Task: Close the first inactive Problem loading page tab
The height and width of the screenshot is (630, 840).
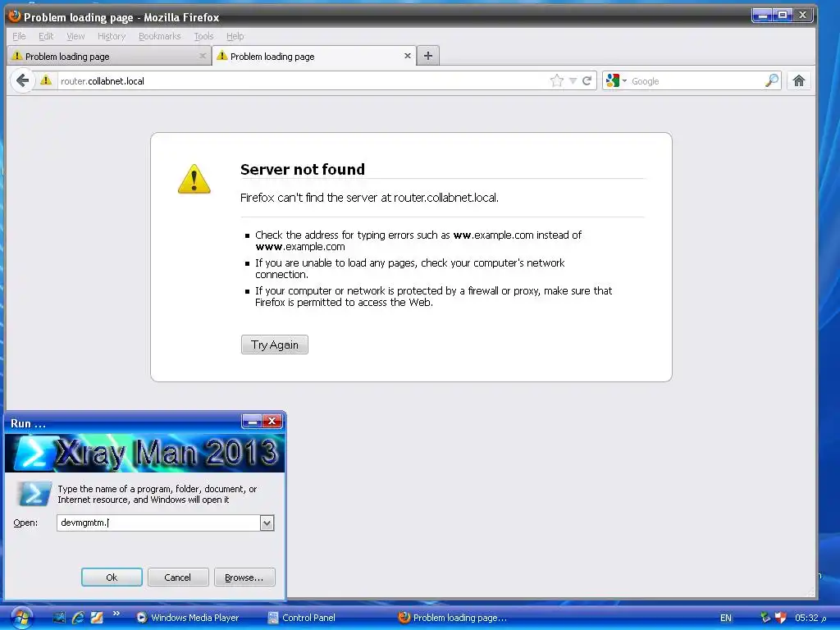Action: (202, 56)
